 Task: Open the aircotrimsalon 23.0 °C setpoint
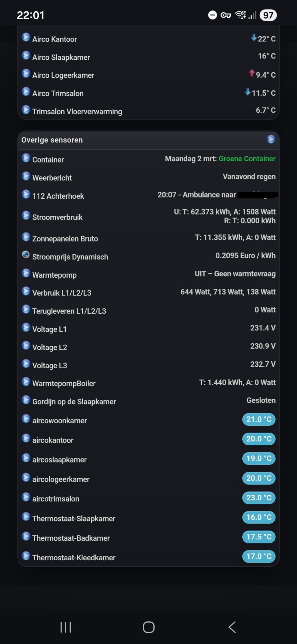[x=259, y=498]
